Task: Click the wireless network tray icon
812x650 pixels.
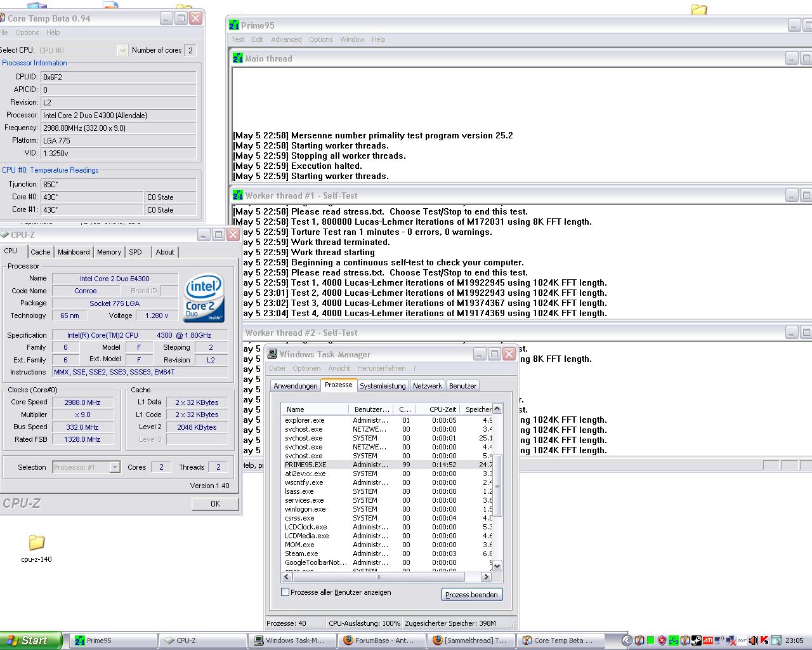Action: coord(719,640)
